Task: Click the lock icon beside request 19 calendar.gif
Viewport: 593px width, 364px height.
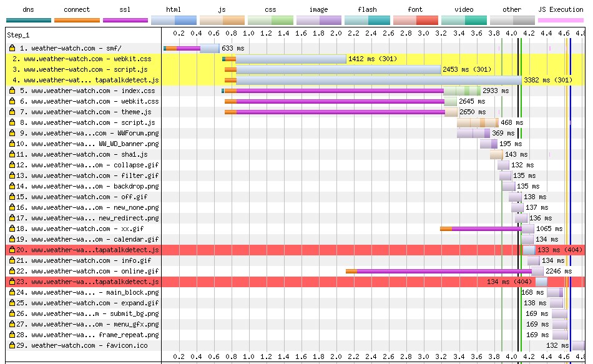Action: [x=12, y=239]
